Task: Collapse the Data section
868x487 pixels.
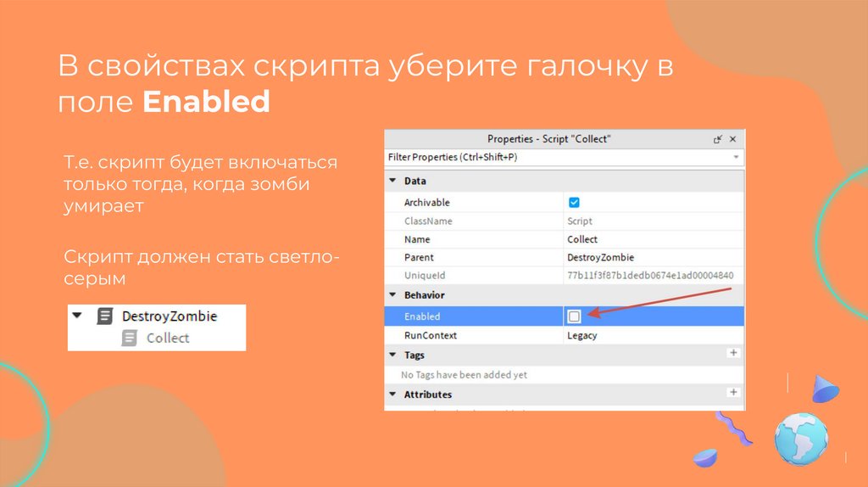Action: click(x=392, y=181)
